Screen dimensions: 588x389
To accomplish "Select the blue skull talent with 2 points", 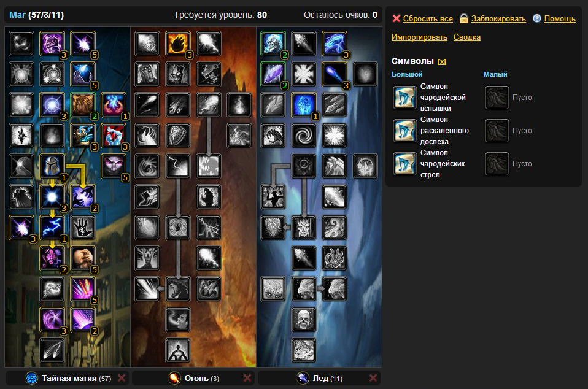I will [273, 44].
